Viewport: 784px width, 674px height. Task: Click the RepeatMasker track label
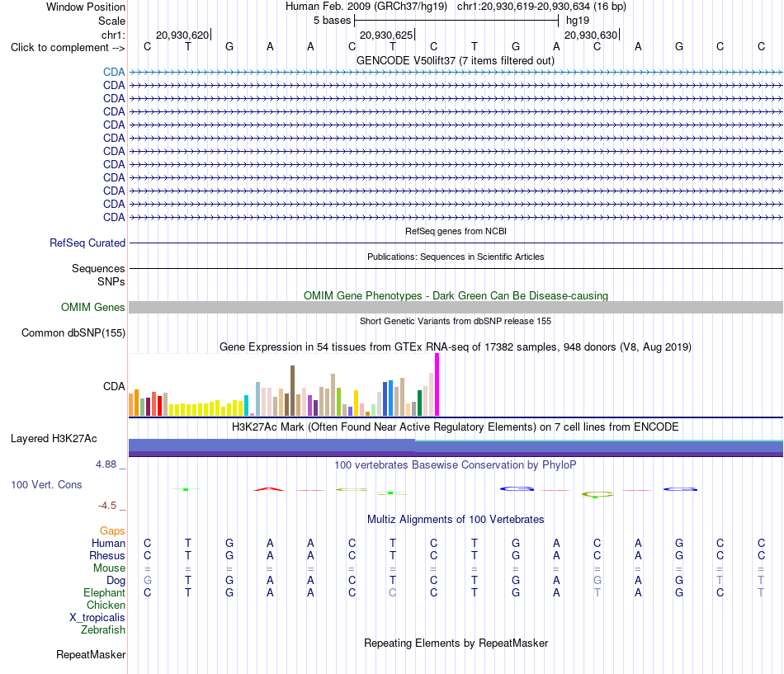(x=91, y=654)
